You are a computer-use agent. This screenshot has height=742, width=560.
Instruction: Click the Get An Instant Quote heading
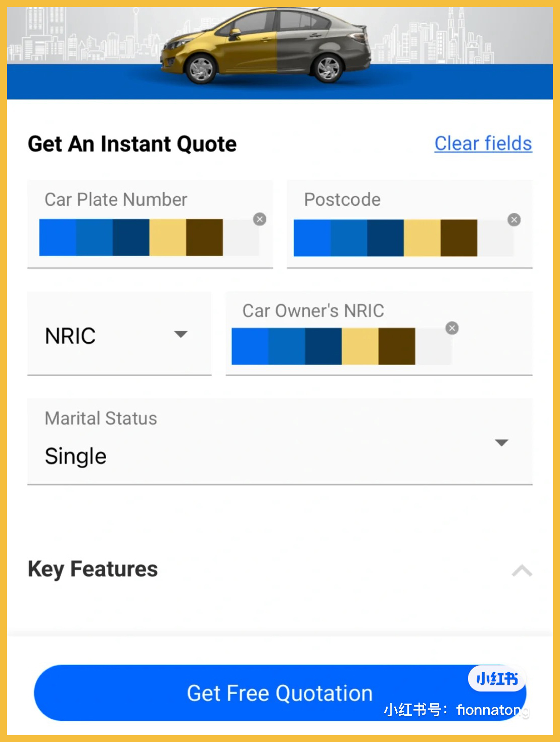point(132,144)
